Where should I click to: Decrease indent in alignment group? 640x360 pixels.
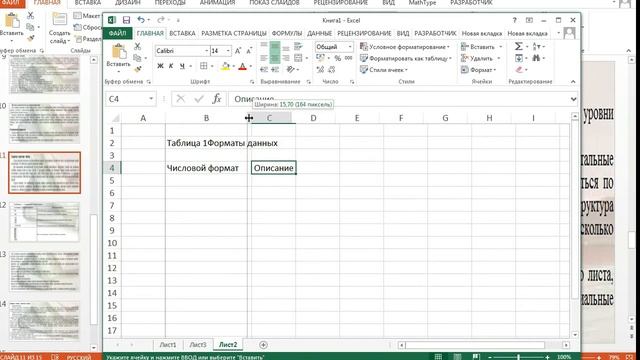point(264,70)
